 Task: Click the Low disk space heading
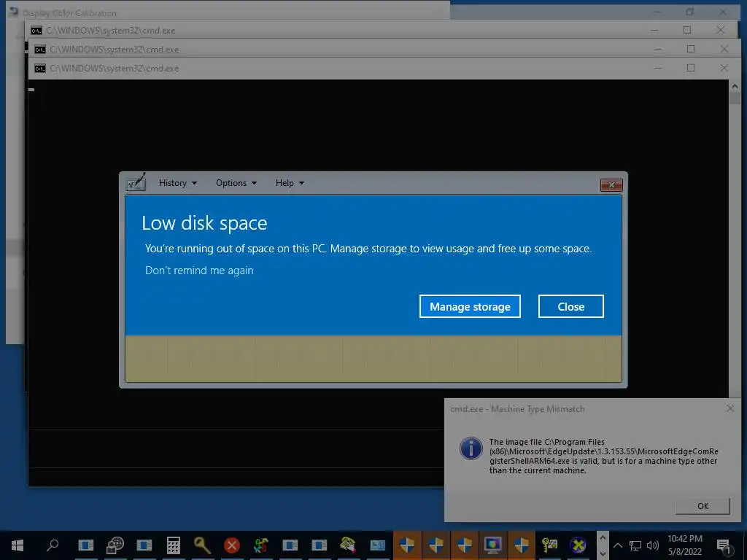(x=204, y=223)
